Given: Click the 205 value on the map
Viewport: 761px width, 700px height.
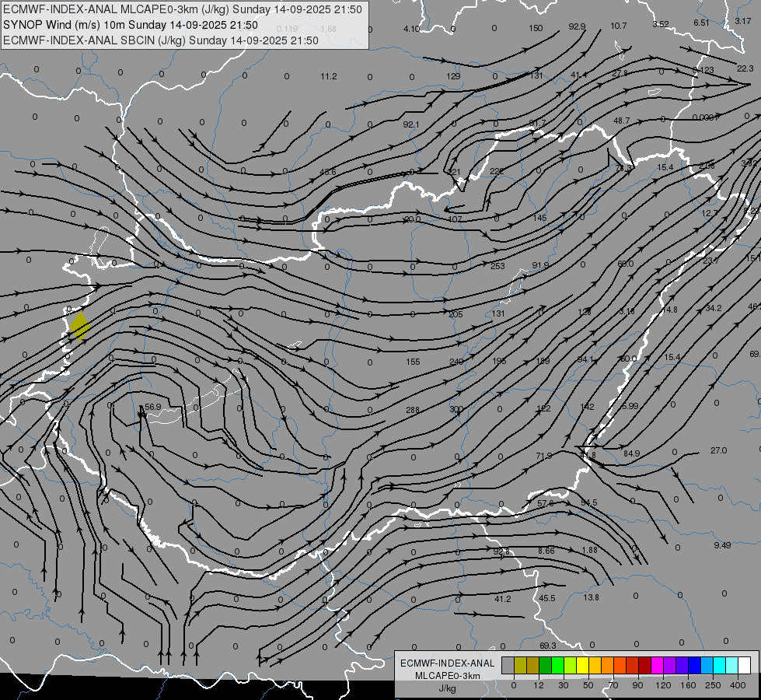Looking at the screenshot, I should (x=456, y=314).
